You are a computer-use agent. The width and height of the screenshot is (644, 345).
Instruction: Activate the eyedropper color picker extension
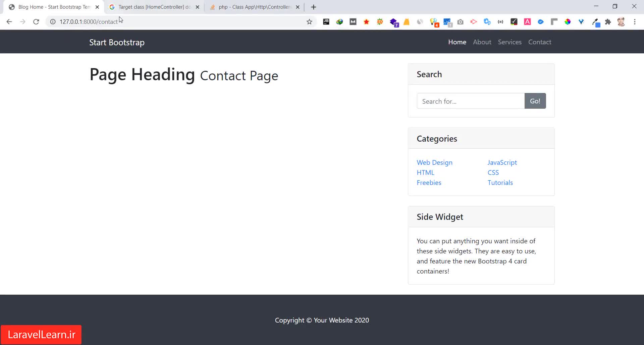[595, 22]
